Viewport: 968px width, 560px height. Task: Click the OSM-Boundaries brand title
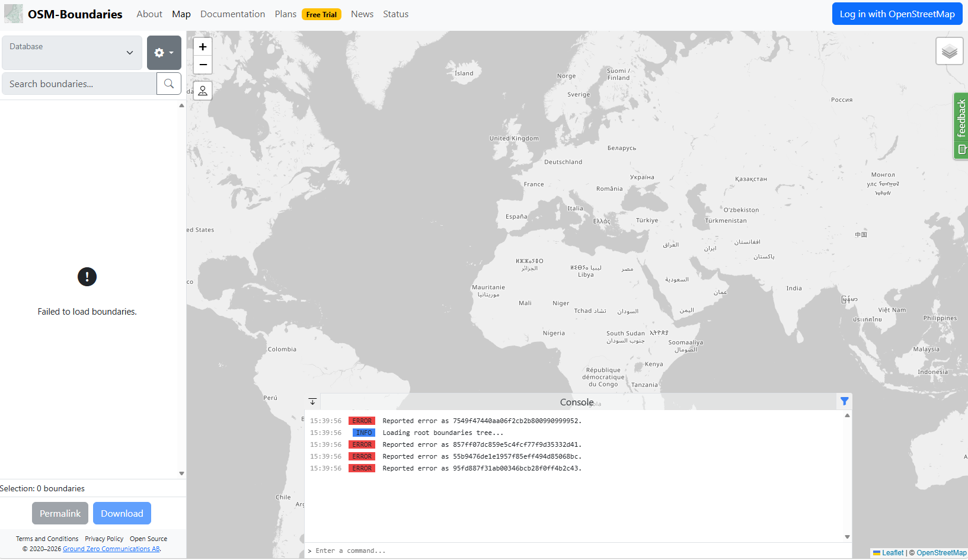pyautogui.click(x=75, y=14)
